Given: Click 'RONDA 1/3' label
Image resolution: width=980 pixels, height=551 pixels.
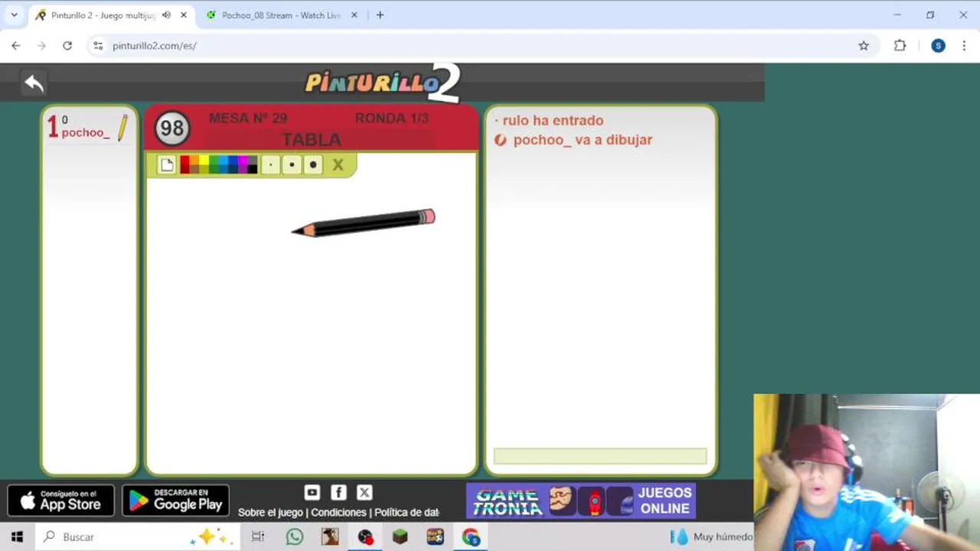Looking at the screenshot, I should (392, 118).
